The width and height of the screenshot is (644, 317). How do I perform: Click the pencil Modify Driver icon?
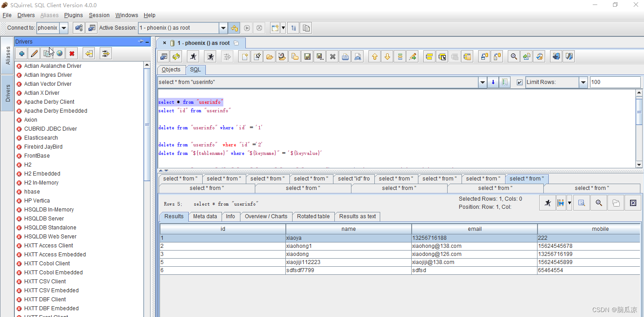(x=34, y=54)
